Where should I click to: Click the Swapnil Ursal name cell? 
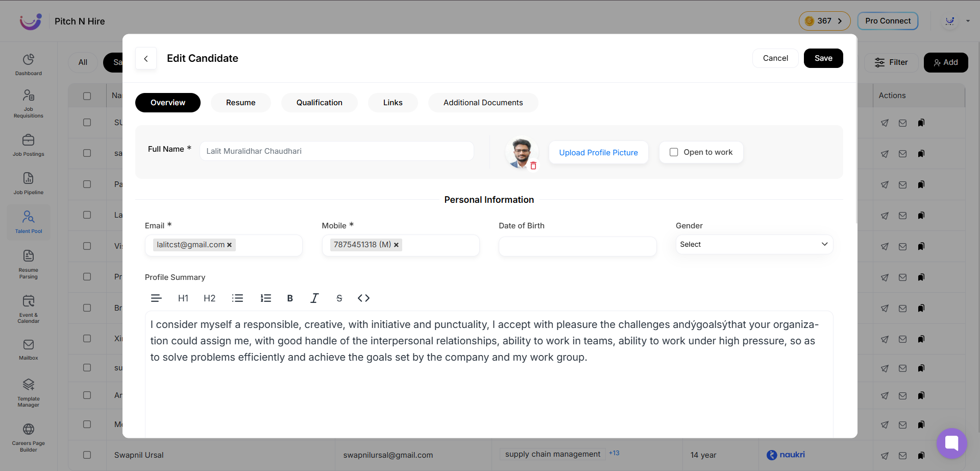(139, 455)
